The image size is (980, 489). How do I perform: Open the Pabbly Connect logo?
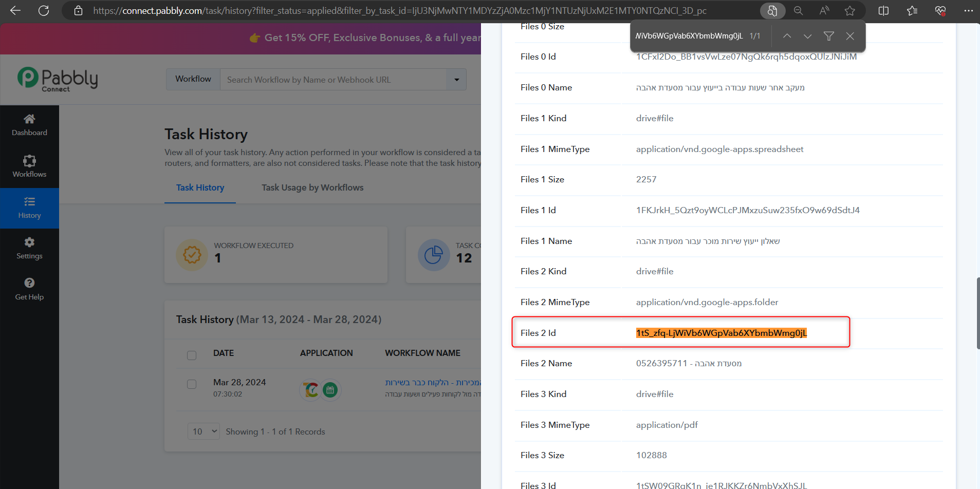click(x=57, y=80)
